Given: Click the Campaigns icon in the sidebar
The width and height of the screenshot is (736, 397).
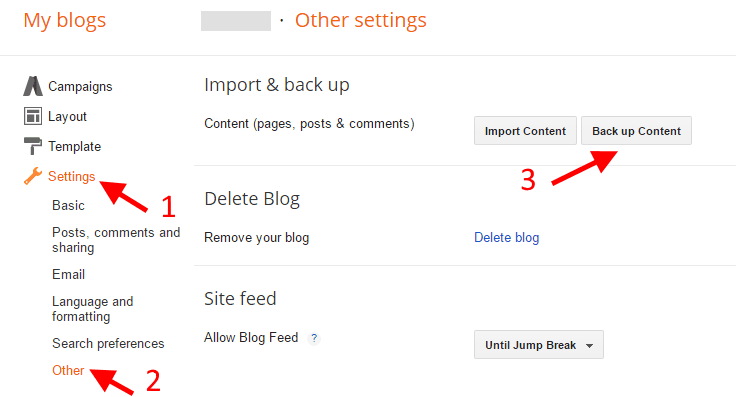Looking at the screenshot, I should coord(33,86).
